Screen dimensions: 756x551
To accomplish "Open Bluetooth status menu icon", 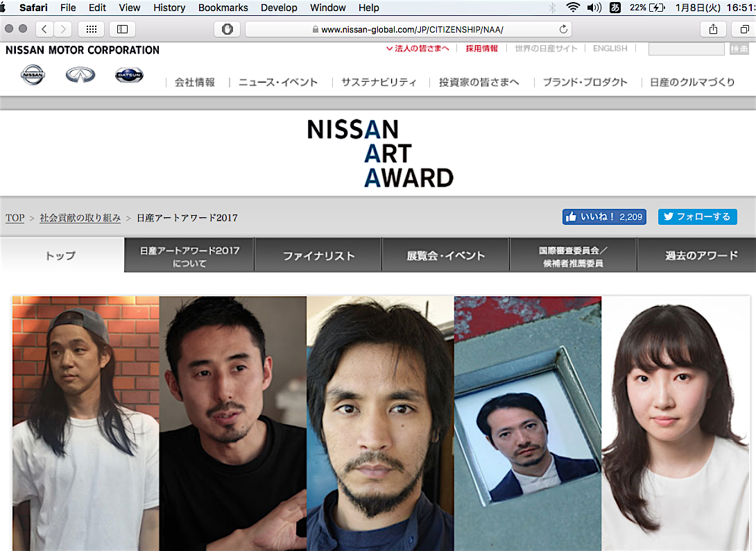I will coord(553,7).
